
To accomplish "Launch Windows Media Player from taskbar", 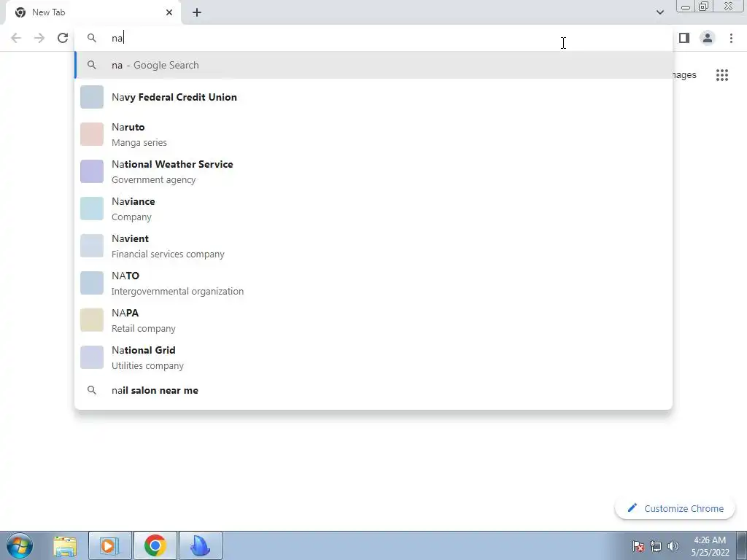I will (x=109, y=545).
